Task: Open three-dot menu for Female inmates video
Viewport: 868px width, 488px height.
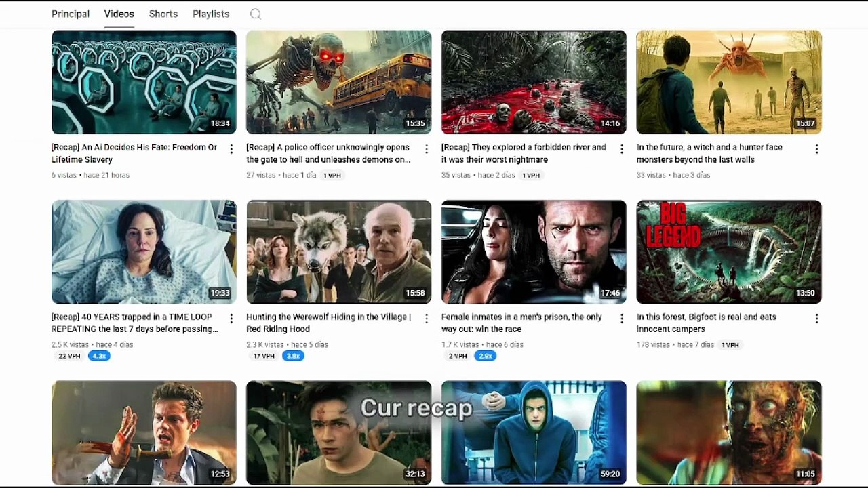Action: pos(622,319)
